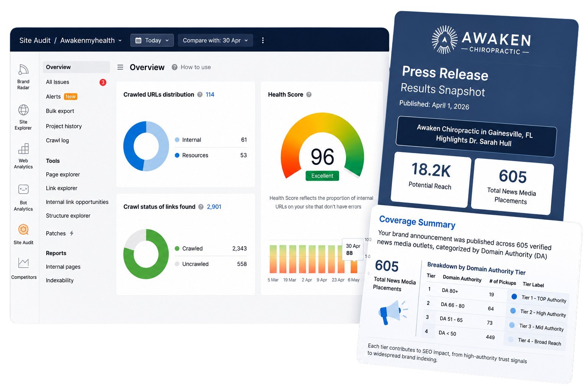Open Bot Analytics sidebar icon
588x392 pixels.
tap(23, 189)
